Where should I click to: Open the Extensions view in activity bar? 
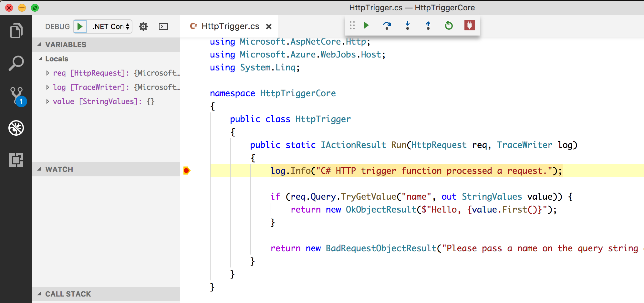(x=16, y=160)
